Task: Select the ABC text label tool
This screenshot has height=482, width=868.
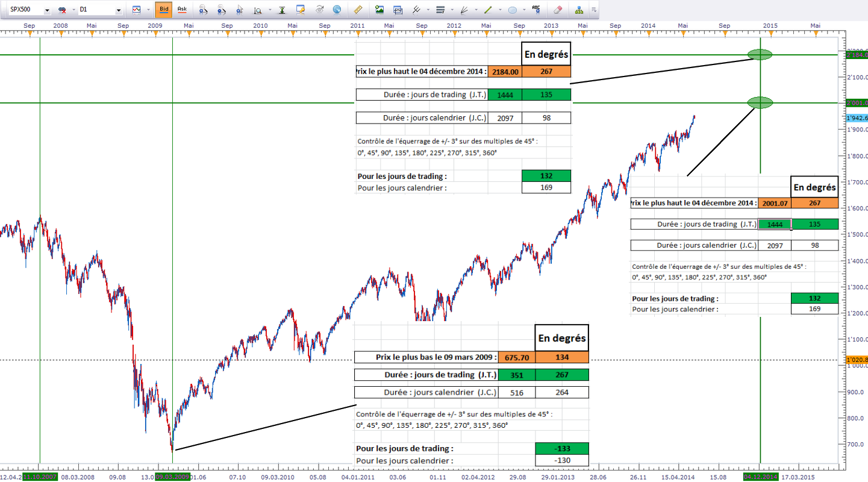Action: point(536,10)
